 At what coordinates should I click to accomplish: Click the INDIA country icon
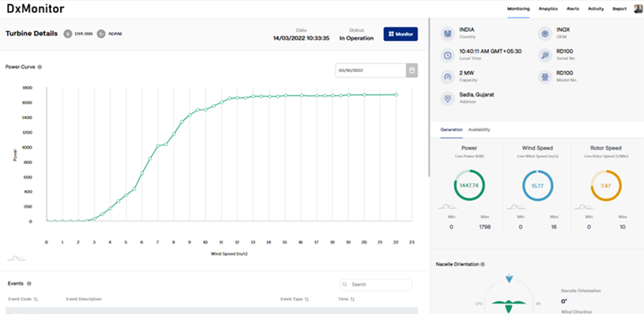click(x=447, y=33)
